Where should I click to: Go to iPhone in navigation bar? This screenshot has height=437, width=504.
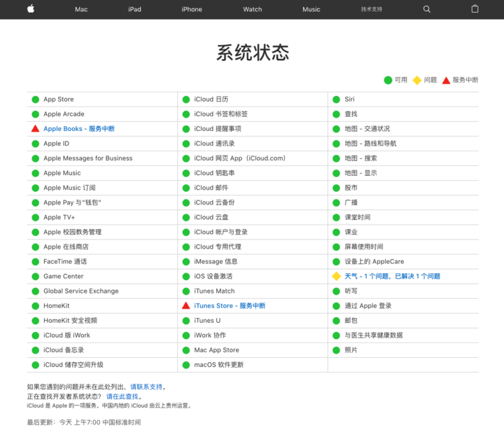[x=192, y=9]
